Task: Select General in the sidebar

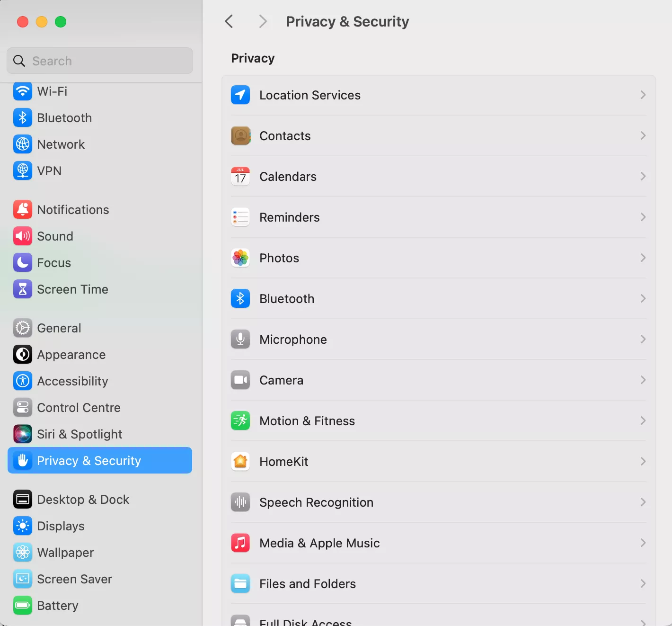Action: tap(59, 328)
